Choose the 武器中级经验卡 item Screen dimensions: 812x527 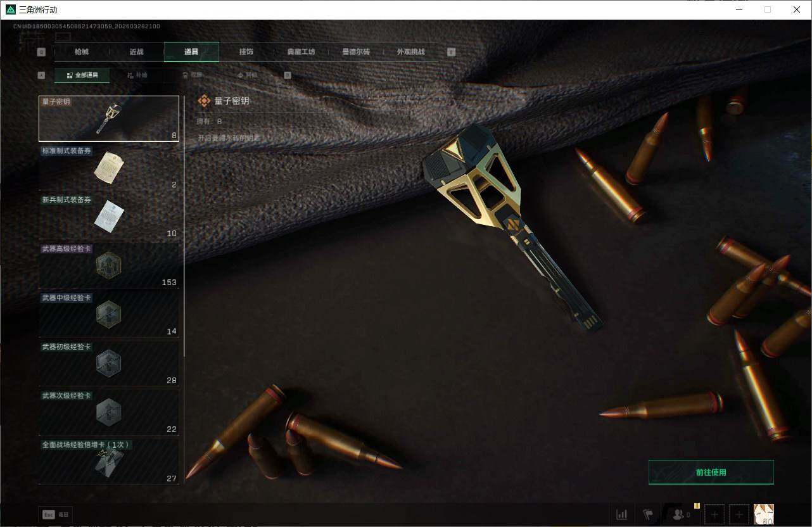click(x=109, y=314)
